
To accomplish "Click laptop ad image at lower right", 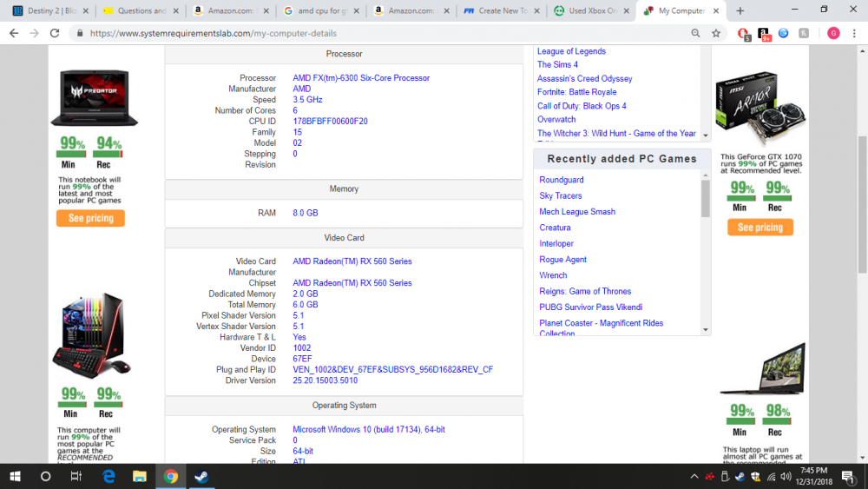I will tap(763, 369).
